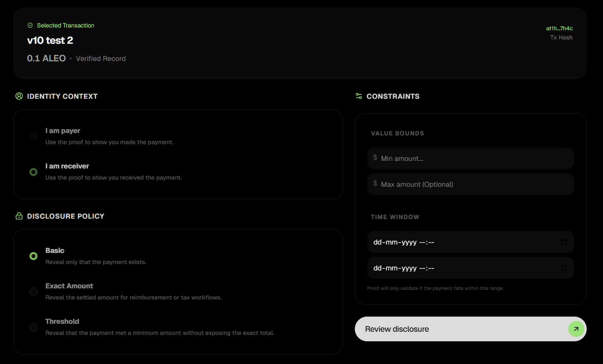
Task: Click the 'Tx Hash' label
Action: (561, 37)
